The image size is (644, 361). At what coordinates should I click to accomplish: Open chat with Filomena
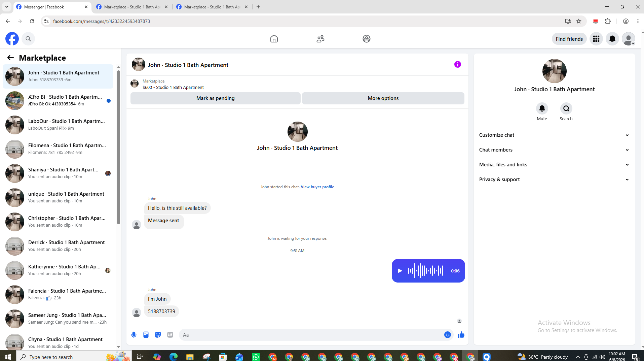tap(58, 149)
